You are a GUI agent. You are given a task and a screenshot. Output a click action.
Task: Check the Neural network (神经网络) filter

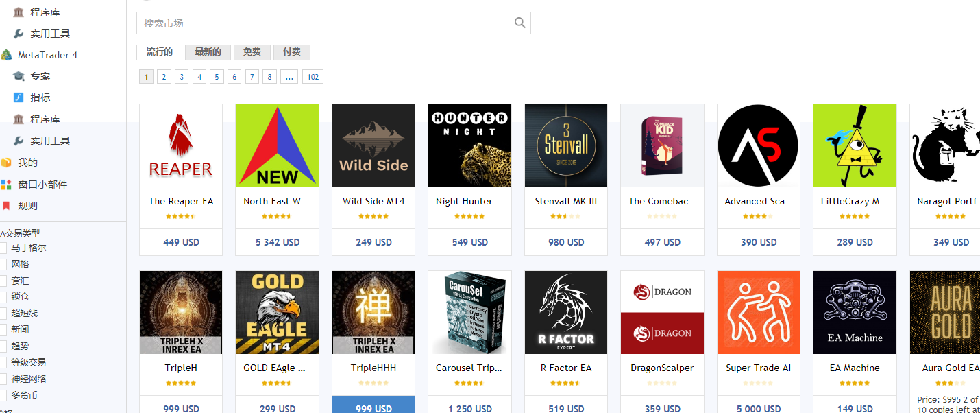pos(3,379)
